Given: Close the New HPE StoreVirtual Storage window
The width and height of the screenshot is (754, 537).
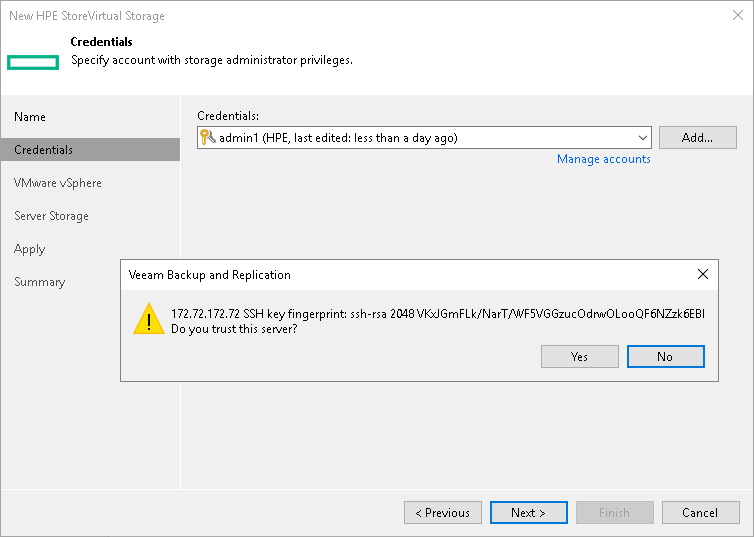Looking at the screenshot, I should click(x=738, y=15).
